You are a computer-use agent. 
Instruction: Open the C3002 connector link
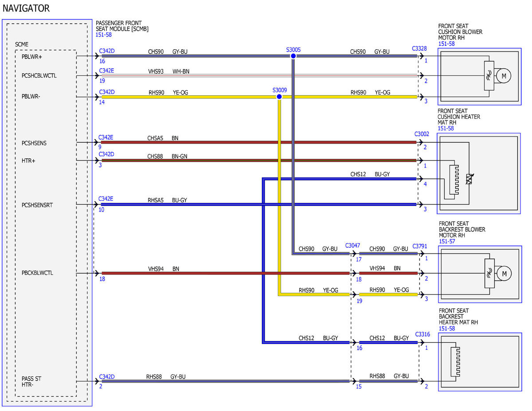[422, 134]
